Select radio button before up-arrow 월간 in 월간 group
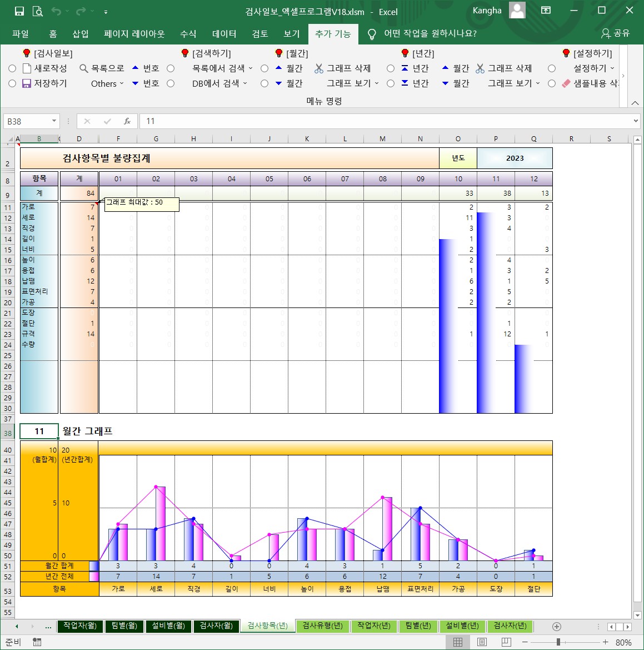Viewport: 644px width, 650px height. [x=264, y=68]
